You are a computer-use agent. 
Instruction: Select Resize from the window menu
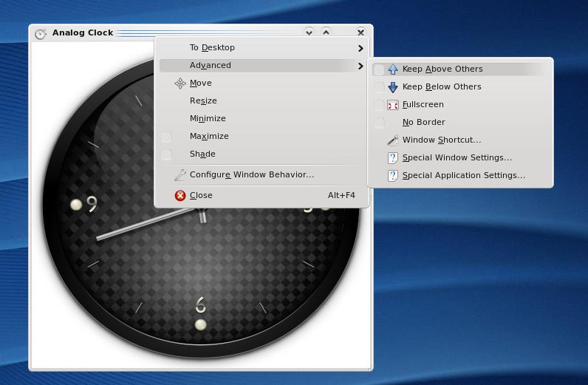click(x=203, y=101)
